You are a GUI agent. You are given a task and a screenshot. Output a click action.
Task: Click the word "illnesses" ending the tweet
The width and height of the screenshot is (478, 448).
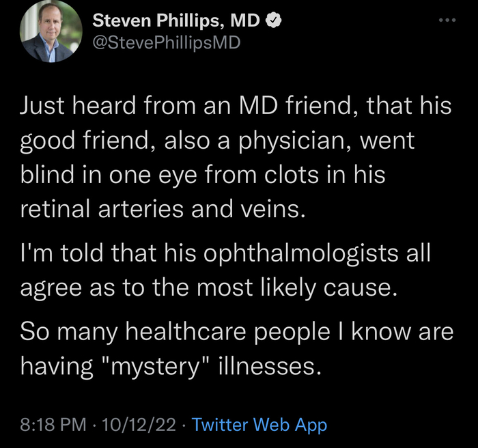[x=268, y=368]
